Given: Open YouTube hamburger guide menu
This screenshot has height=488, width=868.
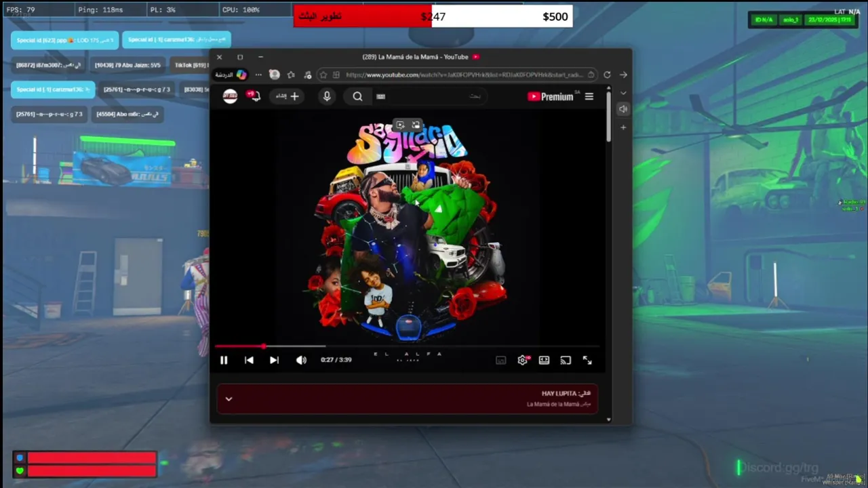Looking at the screenshot, I should (x=589, y=96).
